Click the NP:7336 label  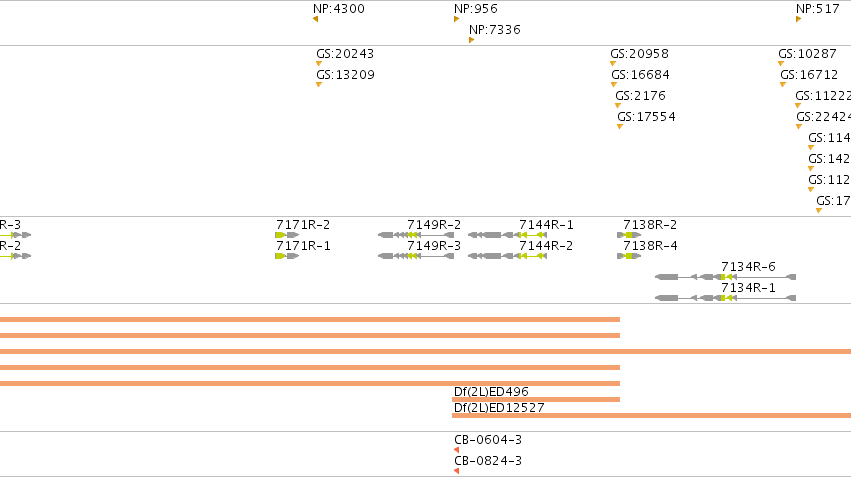pos(494,30)
